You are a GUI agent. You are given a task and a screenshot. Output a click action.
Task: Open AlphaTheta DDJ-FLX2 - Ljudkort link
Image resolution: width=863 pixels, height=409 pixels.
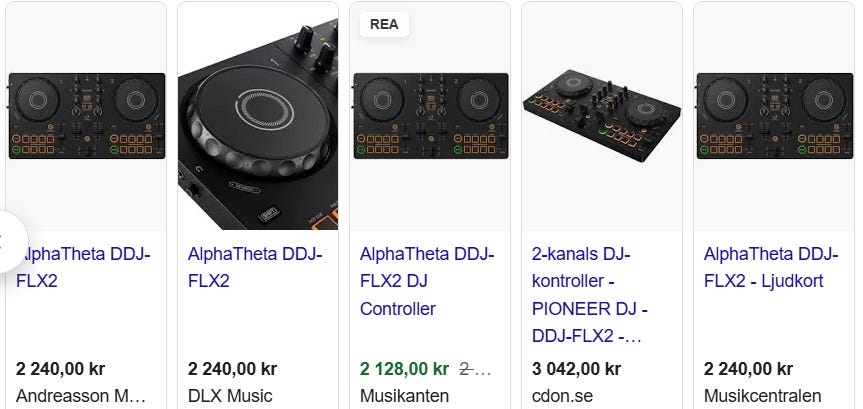click(x=764, y=267)
